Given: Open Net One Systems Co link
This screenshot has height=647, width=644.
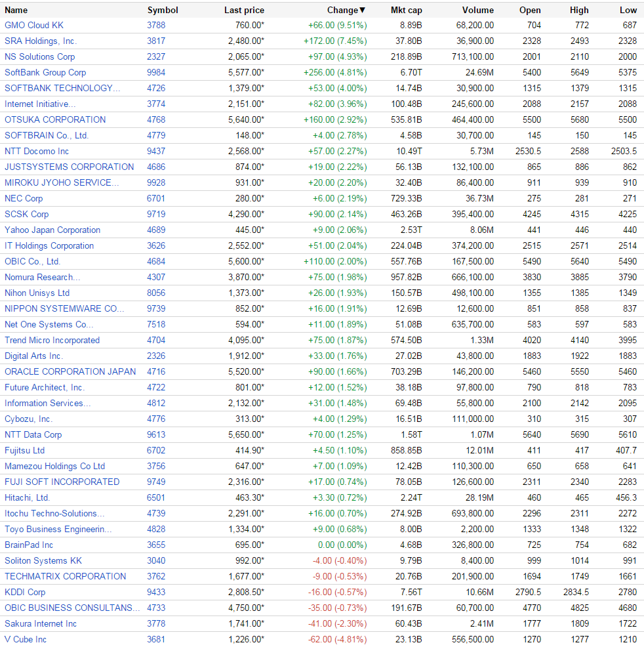Looking at the screenshot, I should 49,325.
